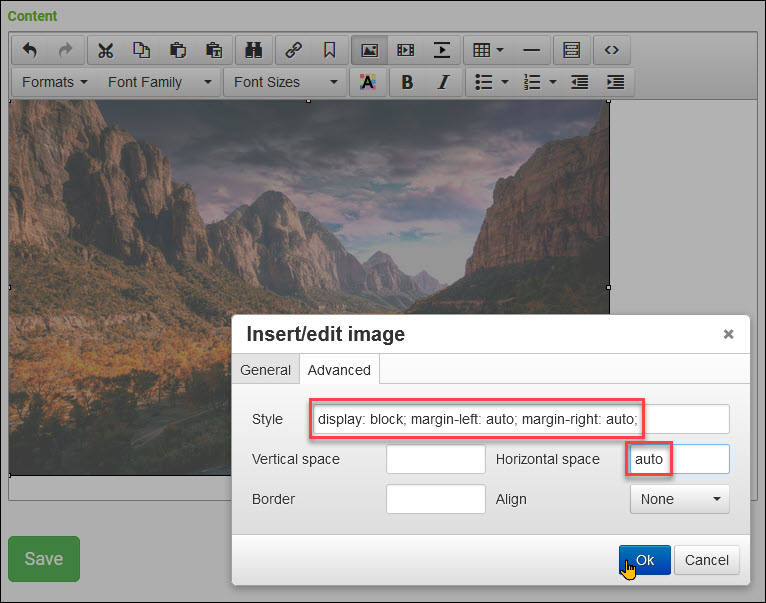
Task: Click the Horizontal space field
Action: tap(680, 459)
